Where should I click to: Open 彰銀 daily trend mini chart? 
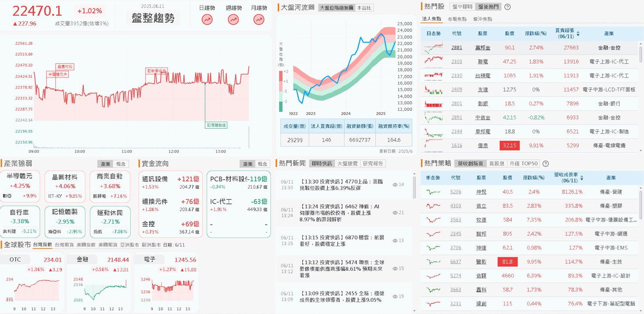434,103
